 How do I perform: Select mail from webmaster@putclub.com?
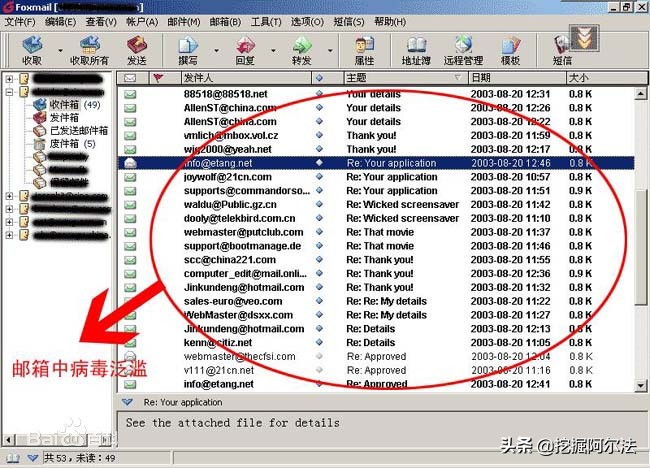pyautogui.click(x=375, y=232)
